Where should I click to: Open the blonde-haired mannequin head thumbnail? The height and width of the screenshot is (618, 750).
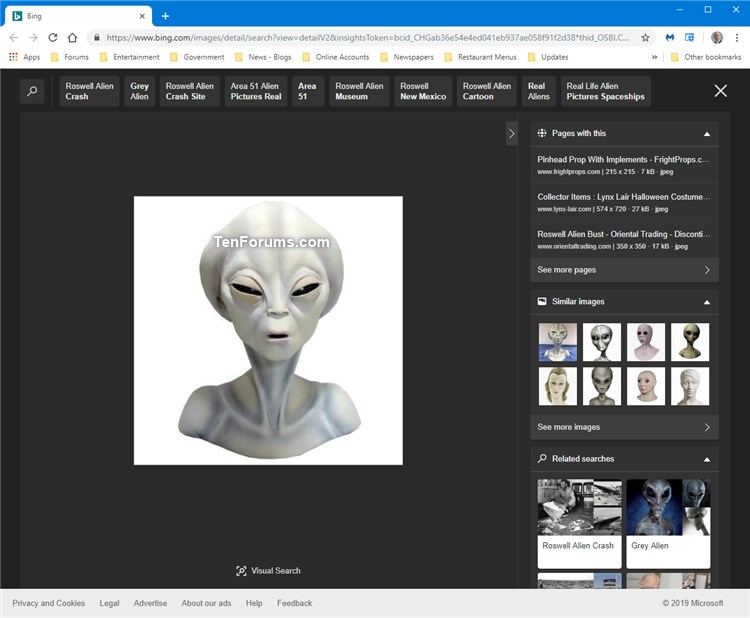pyautogui.click(x=558, y=386)
